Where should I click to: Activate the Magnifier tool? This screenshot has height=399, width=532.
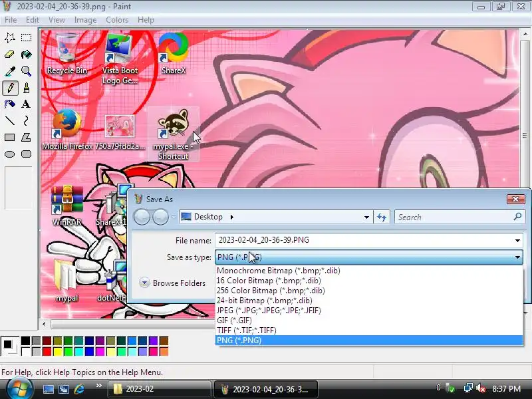26,71
